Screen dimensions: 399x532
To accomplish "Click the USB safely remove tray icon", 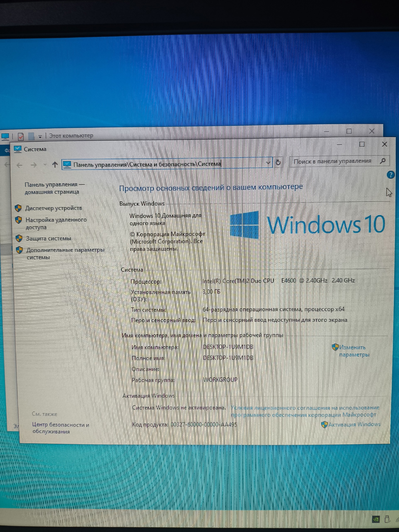I will (387, 519).
